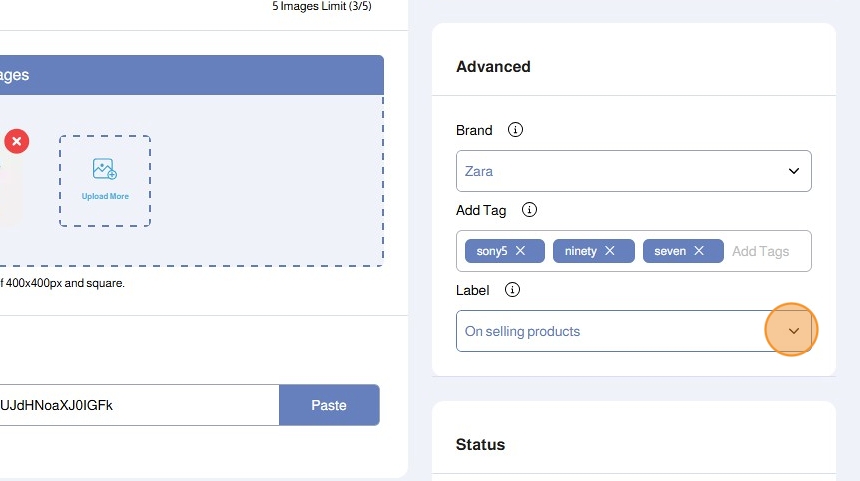The image size is (860, 481).
Task: Remove the ninety tag with its X
Action: point(610,251)
